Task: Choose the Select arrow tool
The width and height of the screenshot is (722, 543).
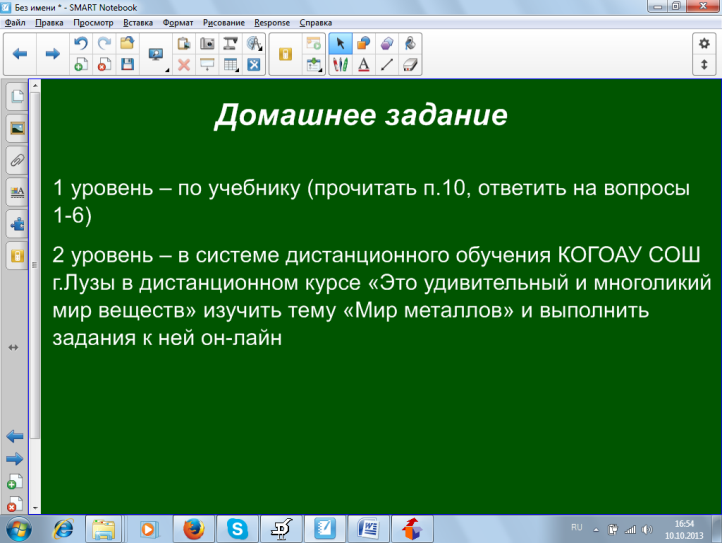Action: (x=341, y=44)
